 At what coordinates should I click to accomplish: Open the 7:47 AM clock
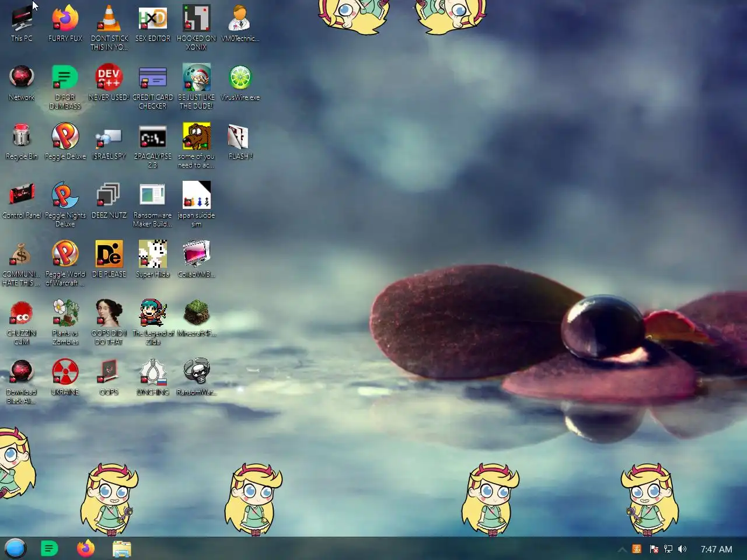pos(716,549)
